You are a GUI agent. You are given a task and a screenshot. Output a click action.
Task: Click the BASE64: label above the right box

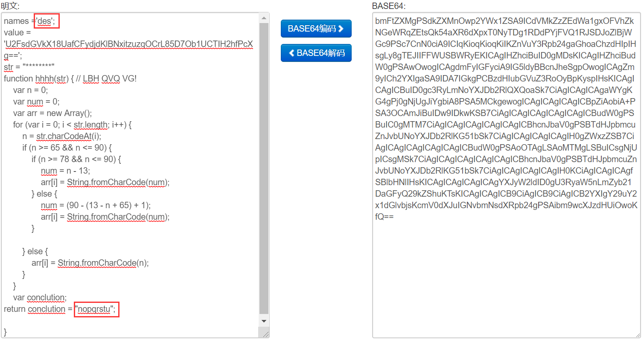(x=389, y=6)
